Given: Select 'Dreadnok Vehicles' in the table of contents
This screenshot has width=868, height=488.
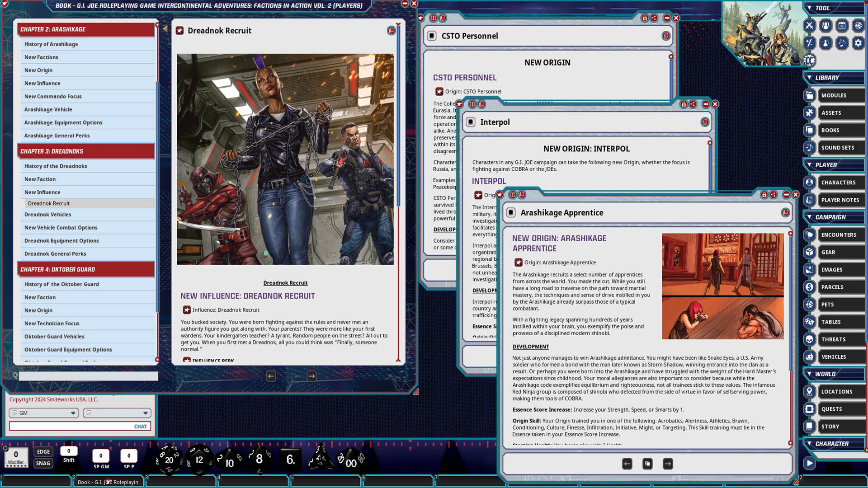Looking at the screenshot, I should [47, 214].
